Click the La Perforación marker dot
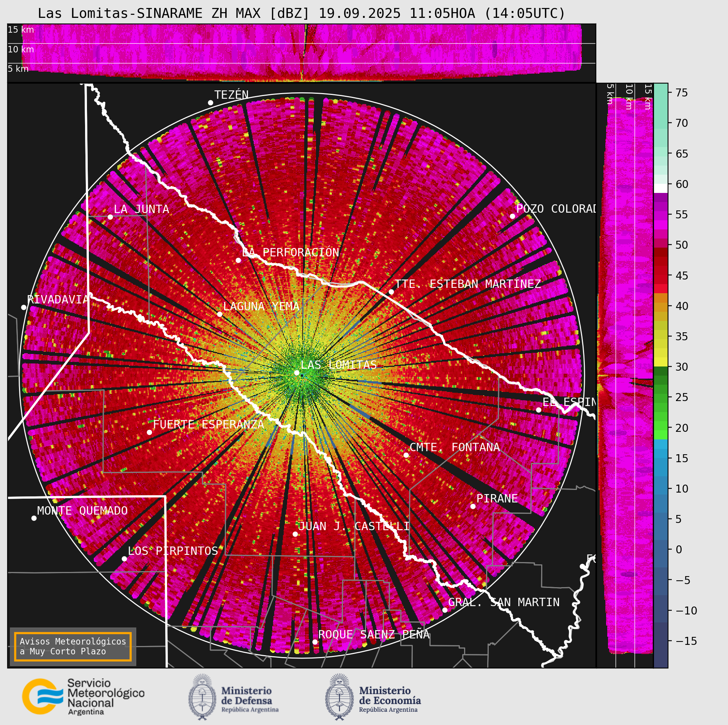Screen dimensions: 728x725 238,260
